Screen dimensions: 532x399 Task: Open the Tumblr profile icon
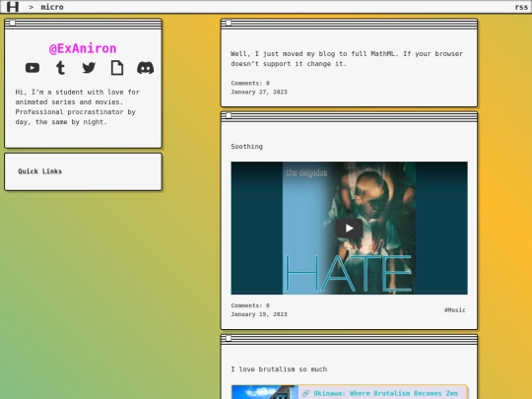click(60, 68)
